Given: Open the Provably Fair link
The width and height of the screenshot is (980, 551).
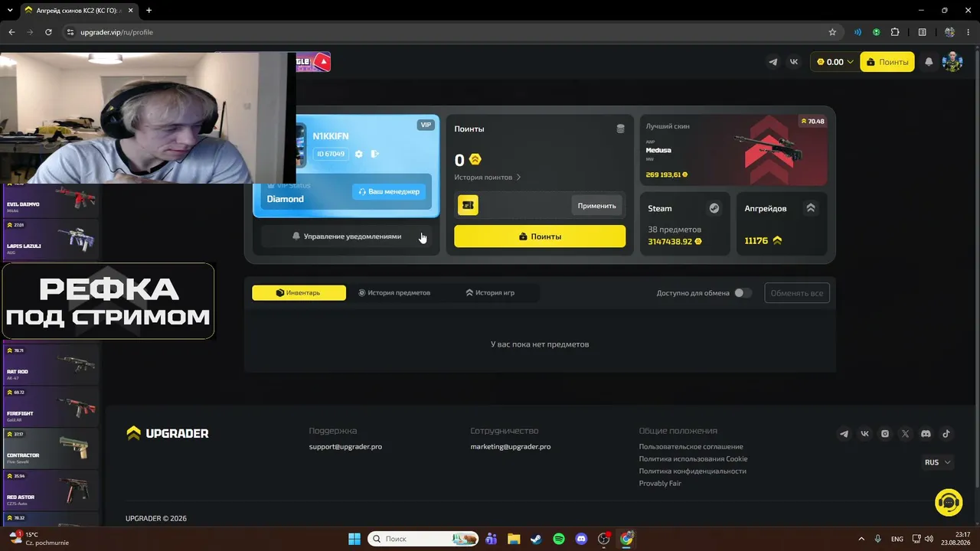Looking at the screenshot, I should pos(660,484).
